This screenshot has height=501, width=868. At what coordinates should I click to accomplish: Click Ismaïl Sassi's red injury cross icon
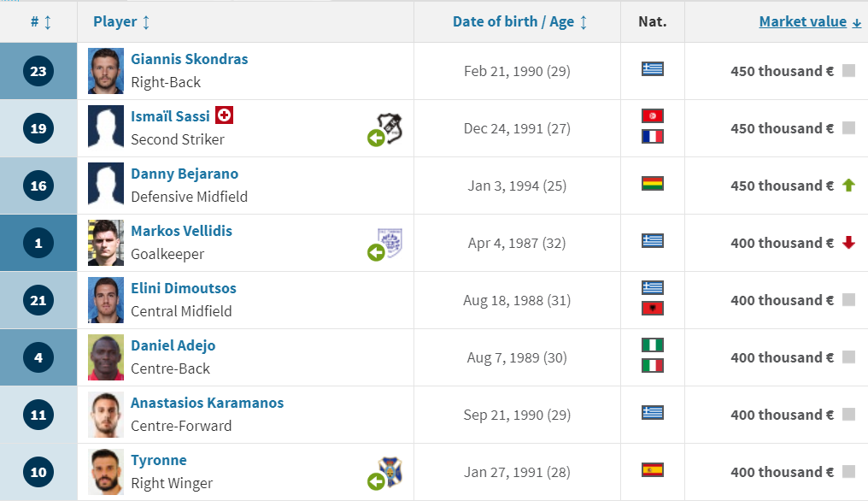(x=224, y=115)
